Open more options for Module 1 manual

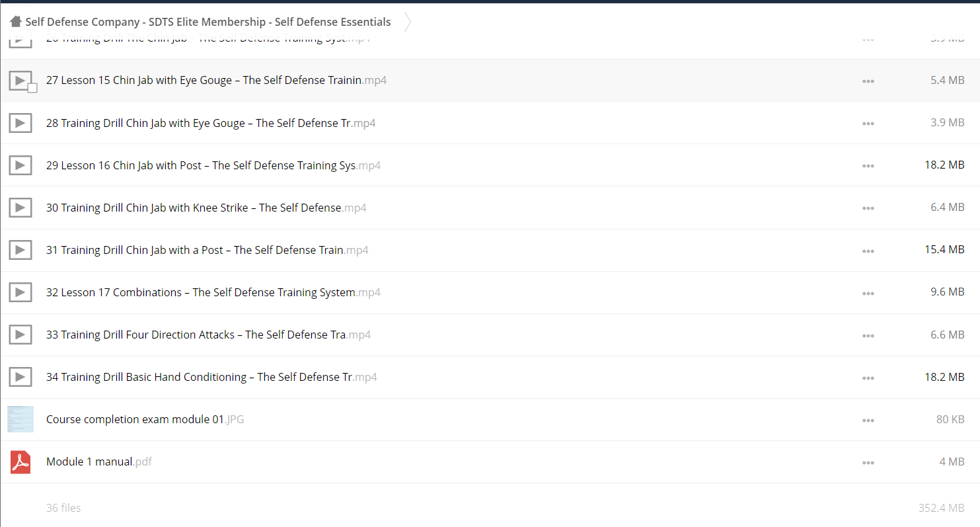coord(868,462)
